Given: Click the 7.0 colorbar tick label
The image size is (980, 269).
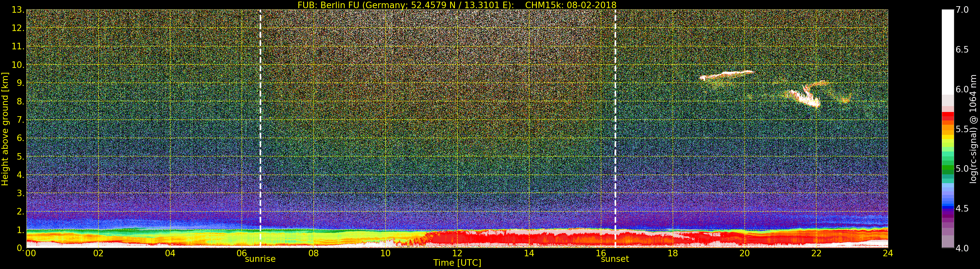Looking at the screenshot, I should [x=962, y=10].
